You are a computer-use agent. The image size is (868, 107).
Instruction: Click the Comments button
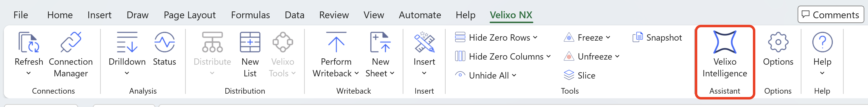coord(831,15)
